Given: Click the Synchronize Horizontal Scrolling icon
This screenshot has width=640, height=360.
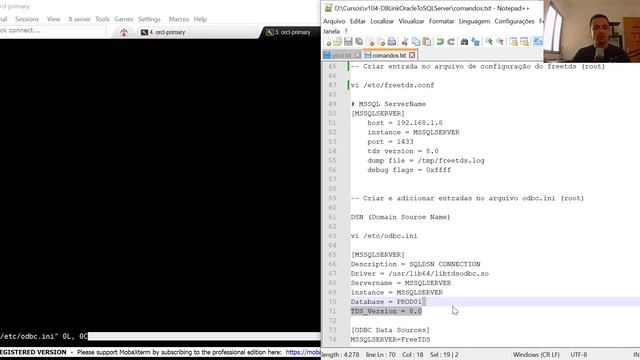Looking at the screenshot, I should (x=524, y=42).
